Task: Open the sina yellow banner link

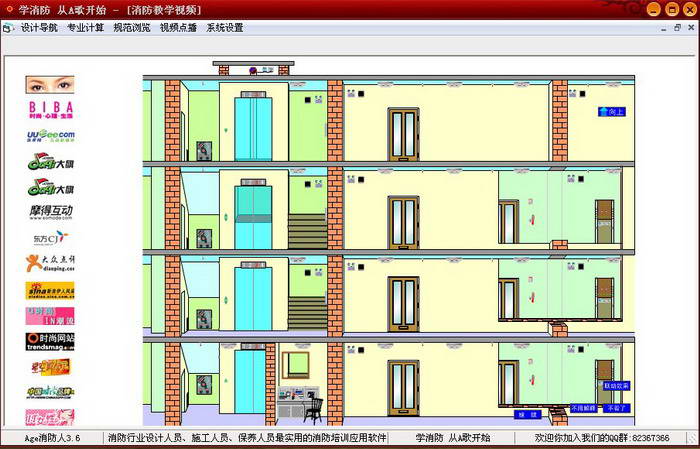Action: 50,291
